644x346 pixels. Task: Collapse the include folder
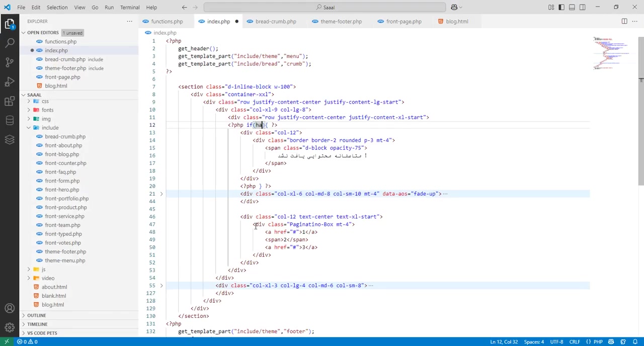coord(50,128)
